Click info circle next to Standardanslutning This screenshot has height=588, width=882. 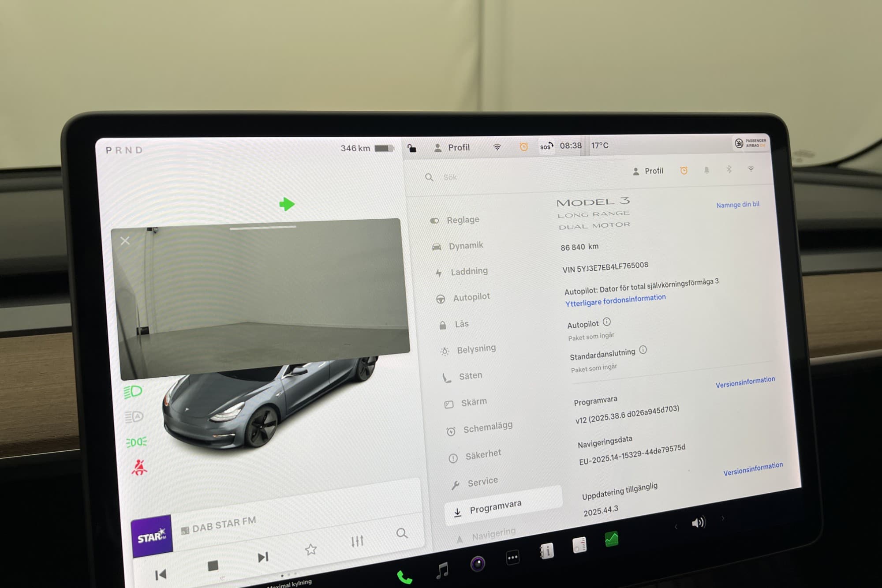(643, 350)
